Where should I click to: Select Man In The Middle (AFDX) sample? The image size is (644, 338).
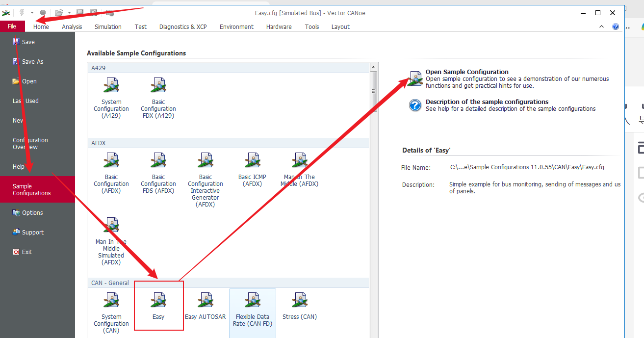[300, 170]
